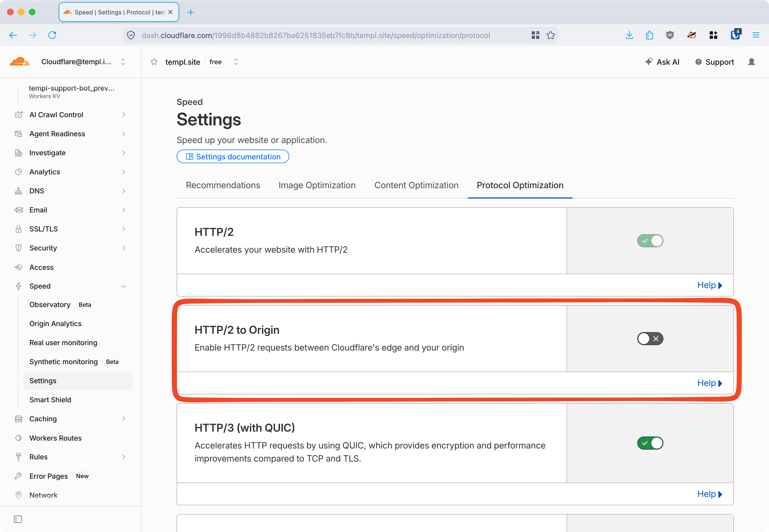769x532 pixels.
Task: Open the Access sidebar item
Action: (x=41, y=267)
